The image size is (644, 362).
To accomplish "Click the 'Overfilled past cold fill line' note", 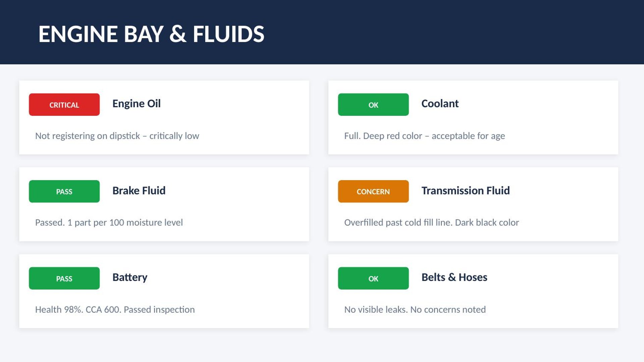I will coord(431,223).
